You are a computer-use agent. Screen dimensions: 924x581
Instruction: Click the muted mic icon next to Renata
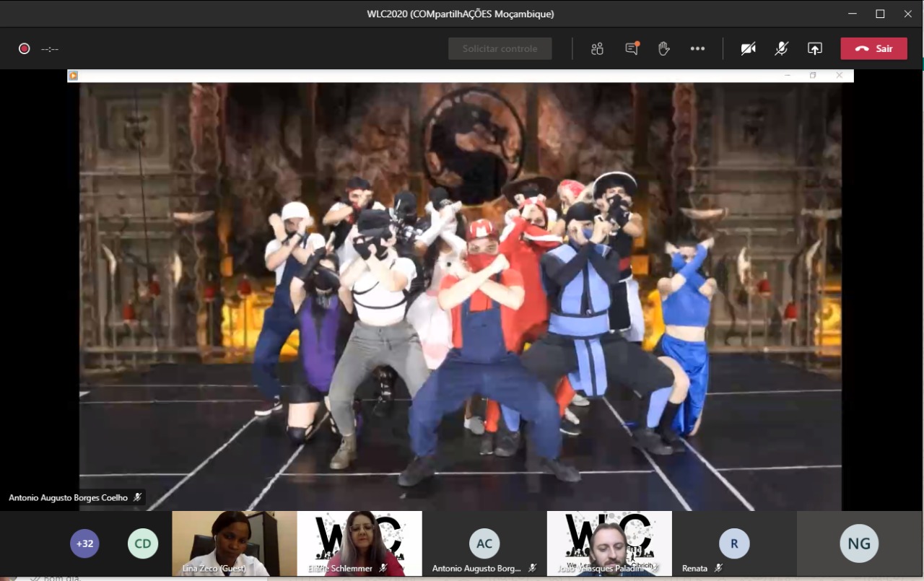(x=718, y=569)
